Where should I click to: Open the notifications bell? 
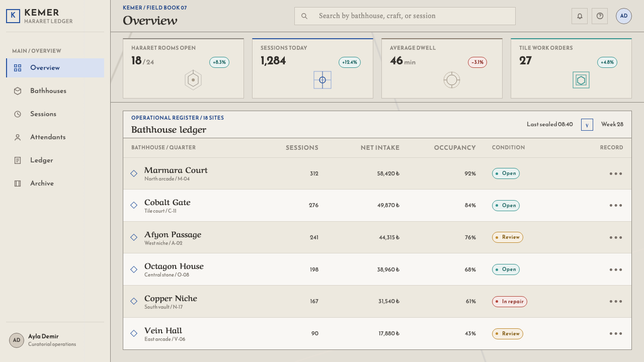(580, 16)
